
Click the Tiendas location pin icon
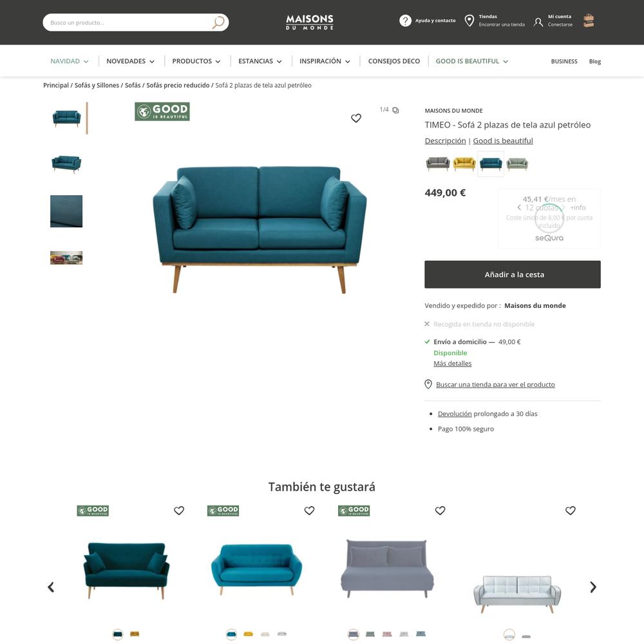(469, 21)
